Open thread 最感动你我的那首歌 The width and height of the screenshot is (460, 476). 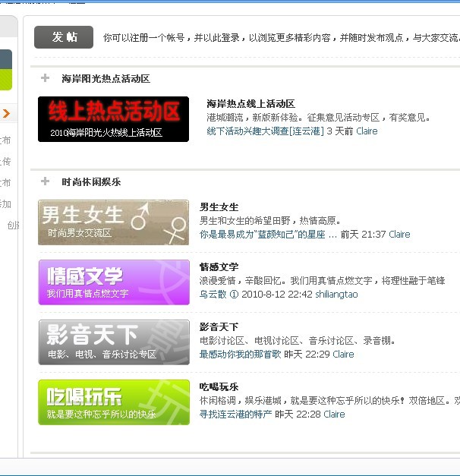pos(240,355)
